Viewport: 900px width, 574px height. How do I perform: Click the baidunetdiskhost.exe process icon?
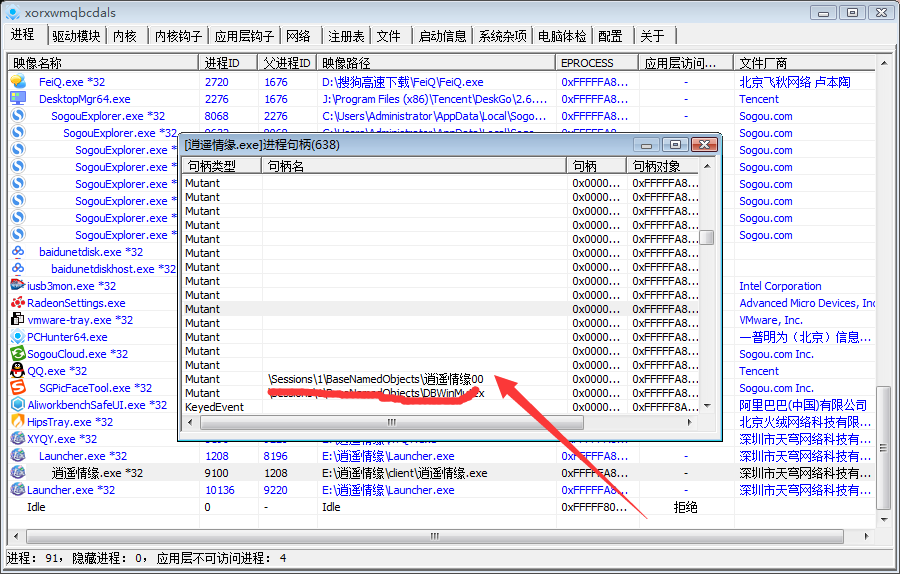pos(18,268)
